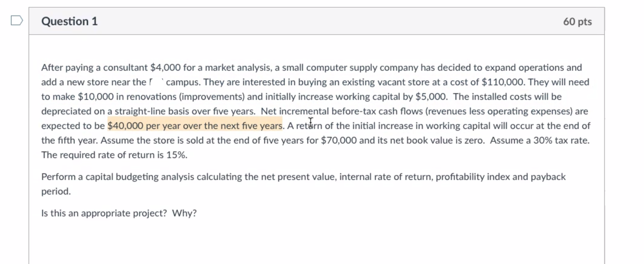Flag Question 1 using the bookmark icon

point(17,20)
